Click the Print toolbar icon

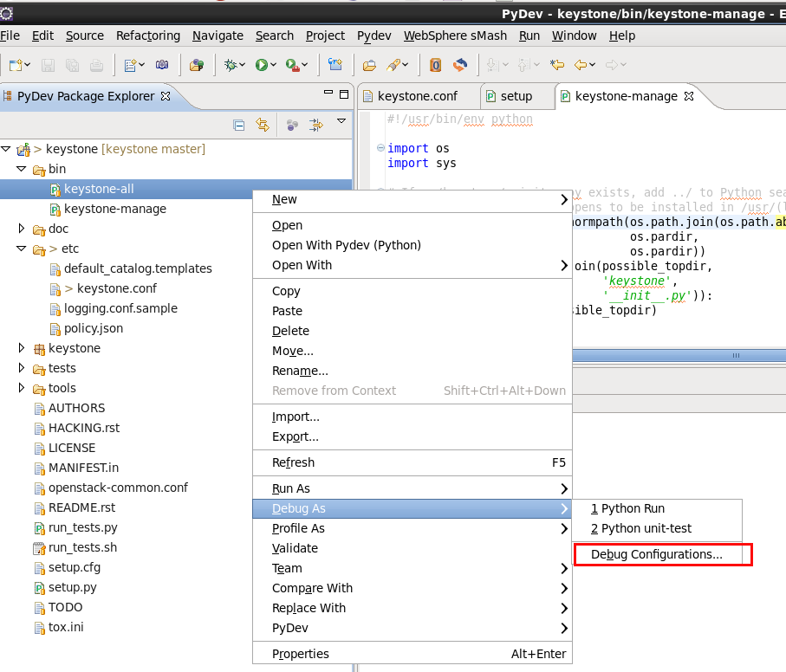tap(97, 65)
